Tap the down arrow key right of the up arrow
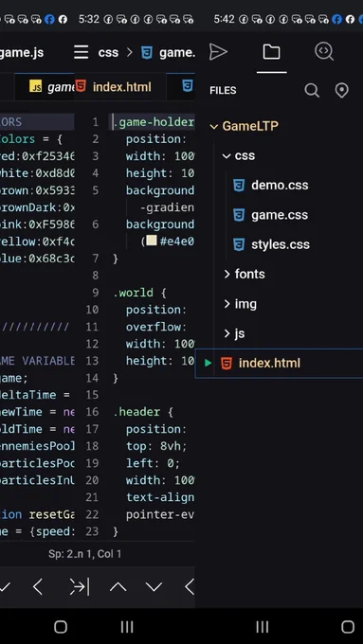Screen dimensions: 363x644 tap(154, 587)
